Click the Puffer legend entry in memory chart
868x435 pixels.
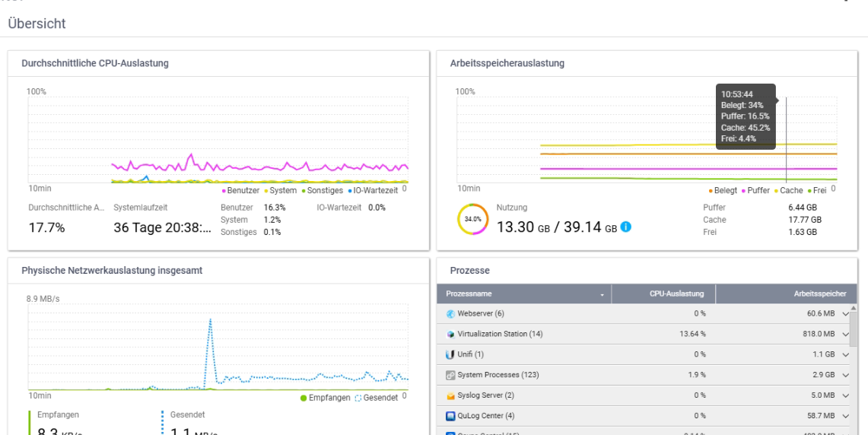pos(755,190)
